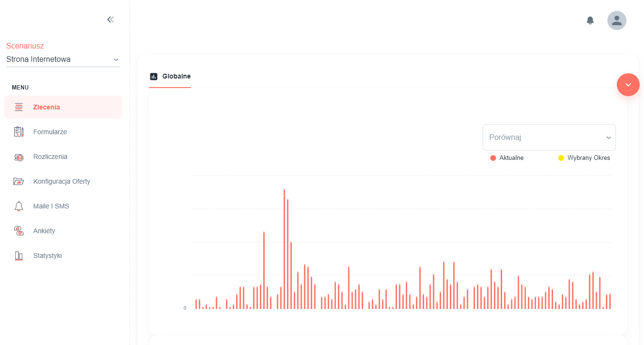Click the Konfiguracja Oferty folder icon
The height and width of the screenshot is (345, 644).
[19, 181]
